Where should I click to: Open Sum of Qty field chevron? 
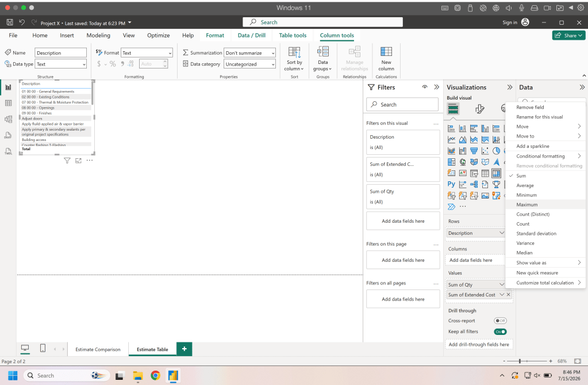[502, 284]
